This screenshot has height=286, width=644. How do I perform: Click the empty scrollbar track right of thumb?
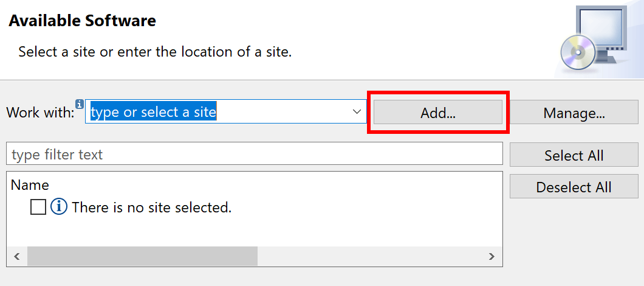(x=369, y=256)
